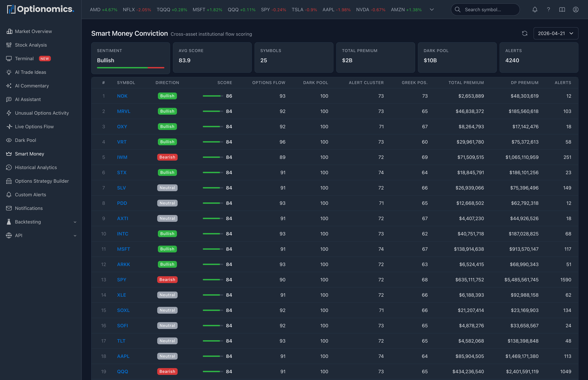Viewport: 588px width, 380px height.
Task: Open the help question mark icon
Action: coord(548,9)
